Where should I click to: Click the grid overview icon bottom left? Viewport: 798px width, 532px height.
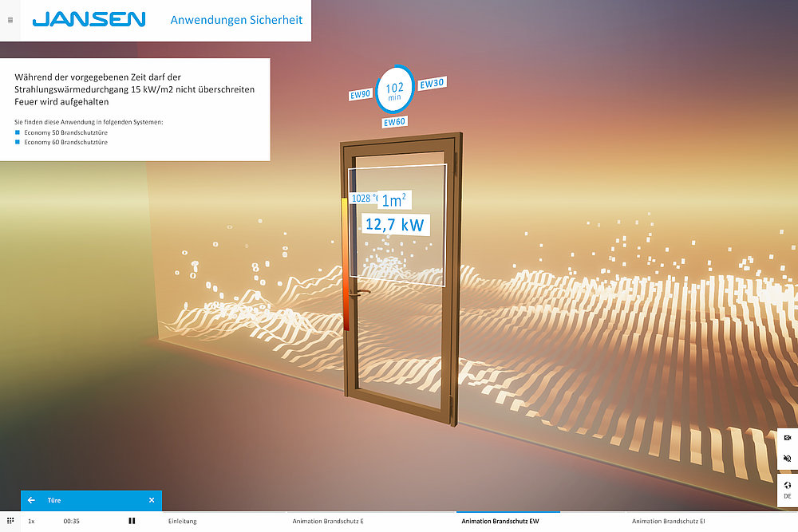pyautogui.click(x=9, y=520)
